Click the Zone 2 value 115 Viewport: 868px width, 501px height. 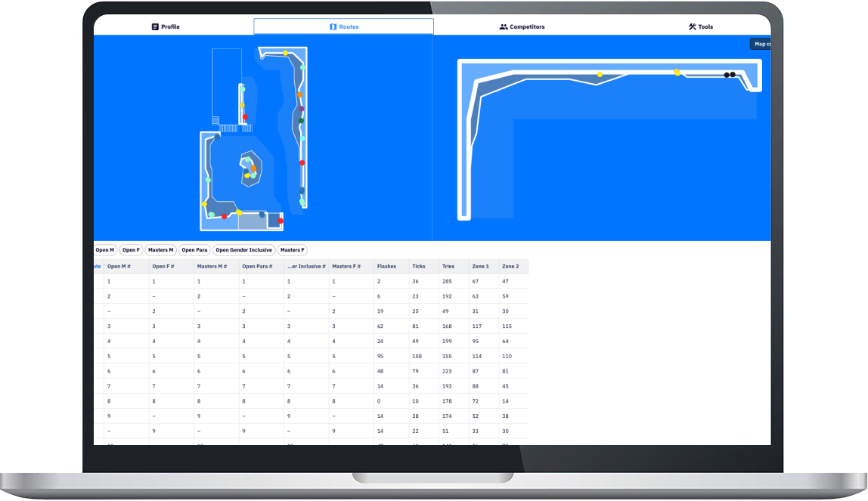pos(507,326)
